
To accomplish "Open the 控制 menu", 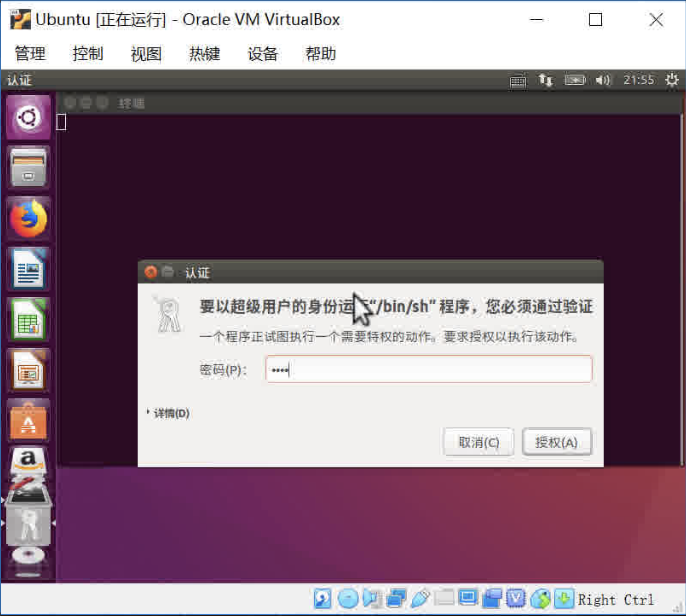I will pyautogui.click(x=88, y=53).
